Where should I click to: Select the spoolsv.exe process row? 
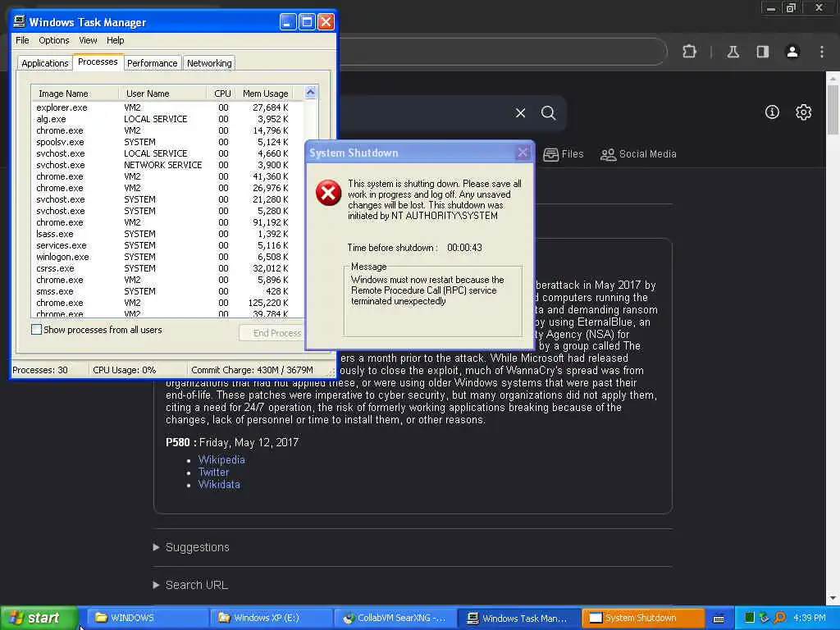pos(167,142)
